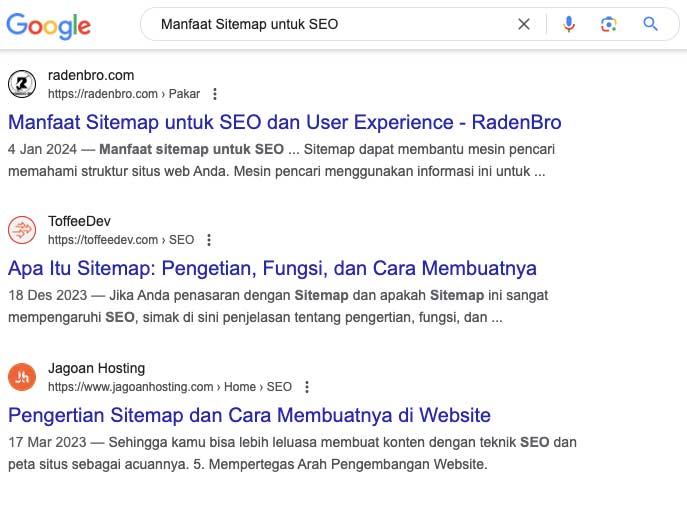The image size is (687, 517).
Task: Click the ToffeeDev site name
Action: [79, 221]
